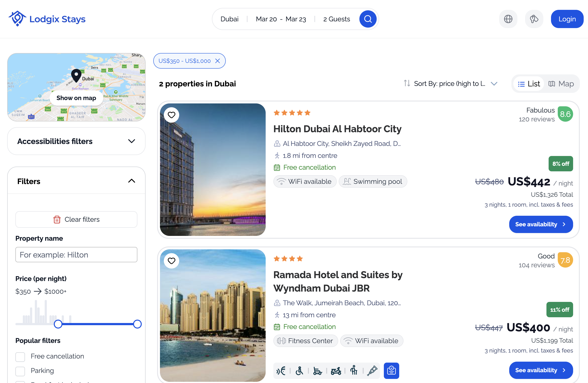Open the language globe selector
This screenshot has width=588, height=383.
click(x=508, y=19)
